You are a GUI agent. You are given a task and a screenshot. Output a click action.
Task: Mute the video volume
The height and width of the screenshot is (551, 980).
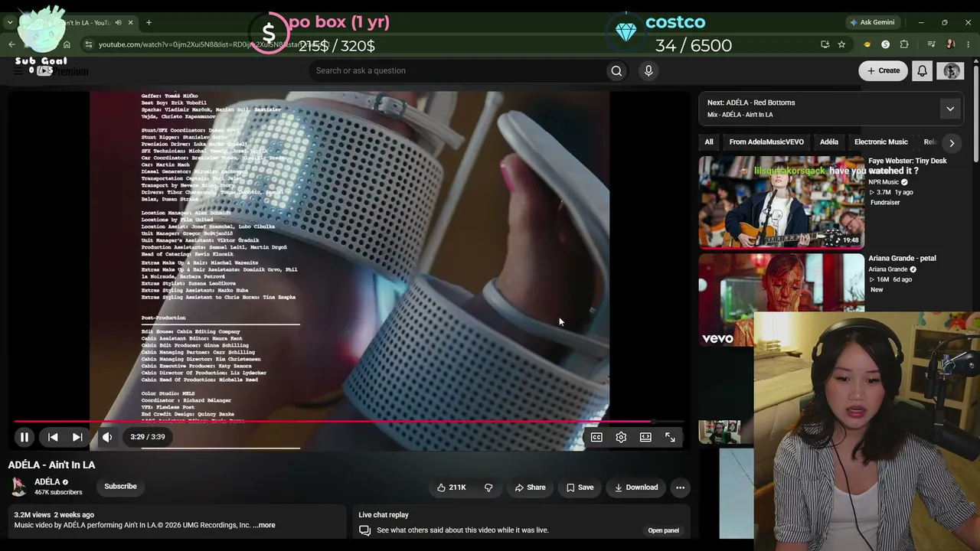pos(107,437)
